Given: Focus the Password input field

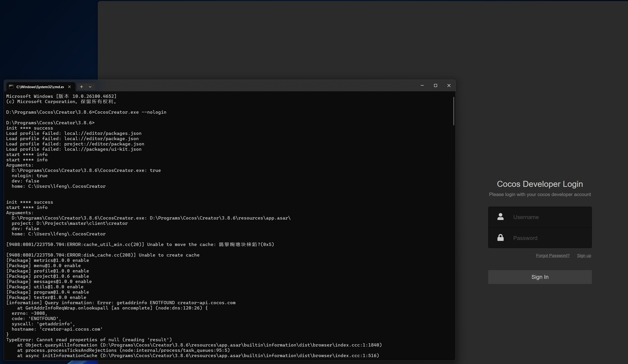Looking at the screenshot, I should 548,238.
